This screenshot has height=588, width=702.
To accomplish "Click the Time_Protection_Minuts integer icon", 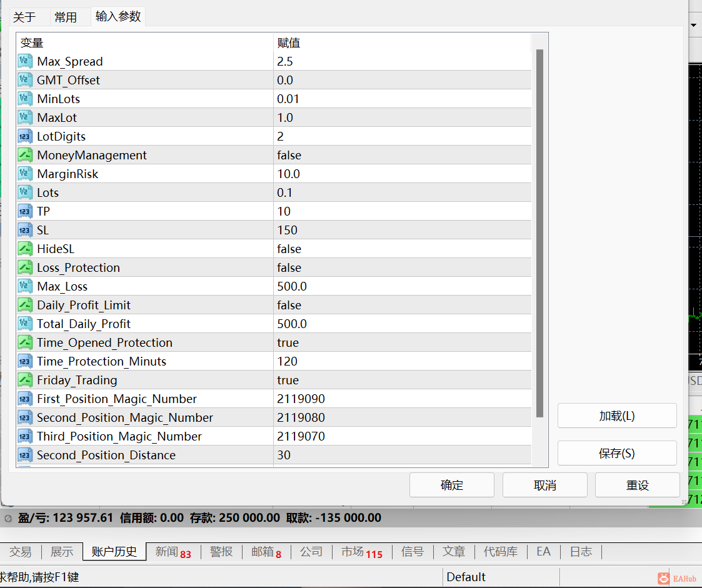I will click(x=25, y=361).
